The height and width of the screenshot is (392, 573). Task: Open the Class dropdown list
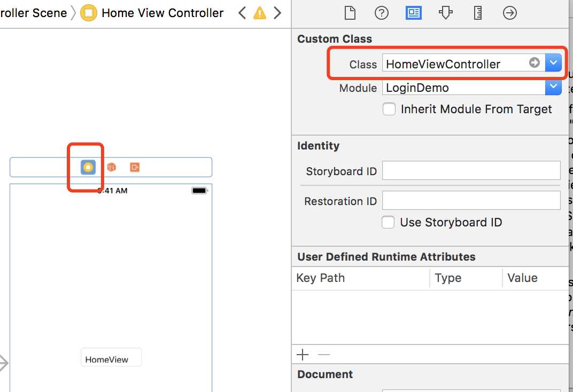[x=553, y=63]
